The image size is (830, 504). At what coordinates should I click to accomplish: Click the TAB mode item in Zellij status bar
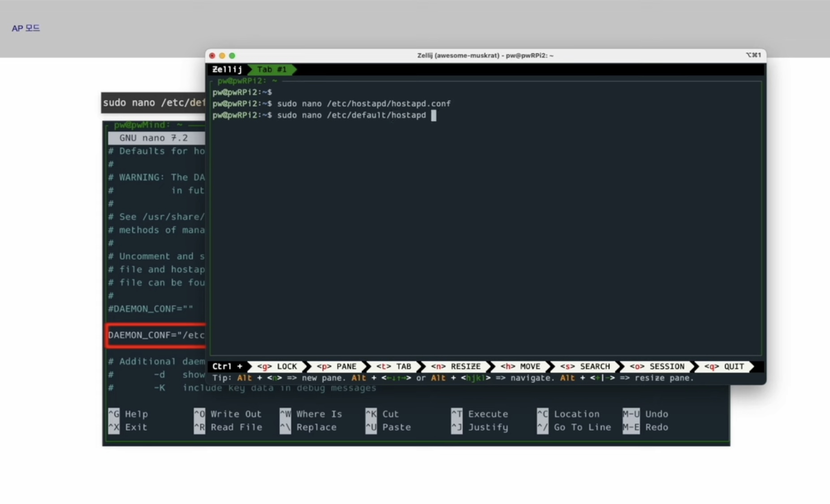click(394, 366)
